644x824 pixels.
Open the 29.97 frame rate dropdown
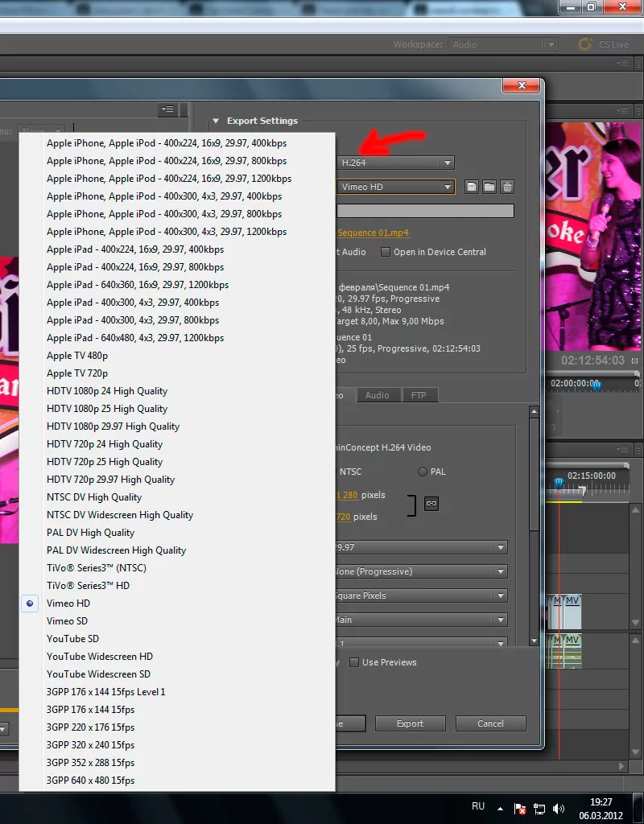(x=422, y=547)
